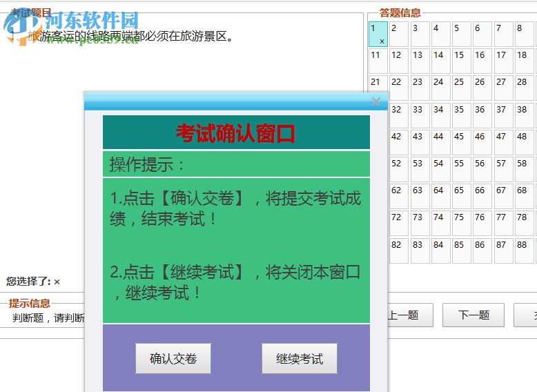The image size is (537, 392).
Task: Pick question 44 cell
Action: click(441, 143)
